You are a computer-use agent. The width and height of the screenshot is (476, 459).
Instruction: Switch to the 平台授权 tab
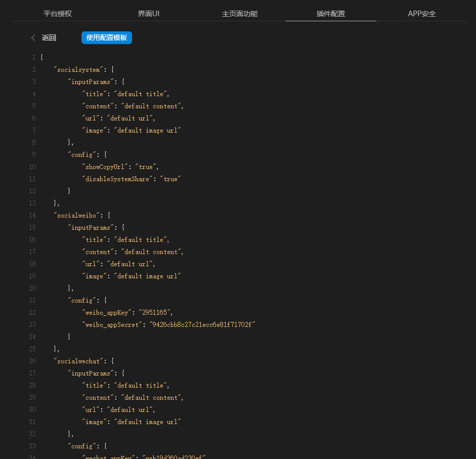point(58,14)
